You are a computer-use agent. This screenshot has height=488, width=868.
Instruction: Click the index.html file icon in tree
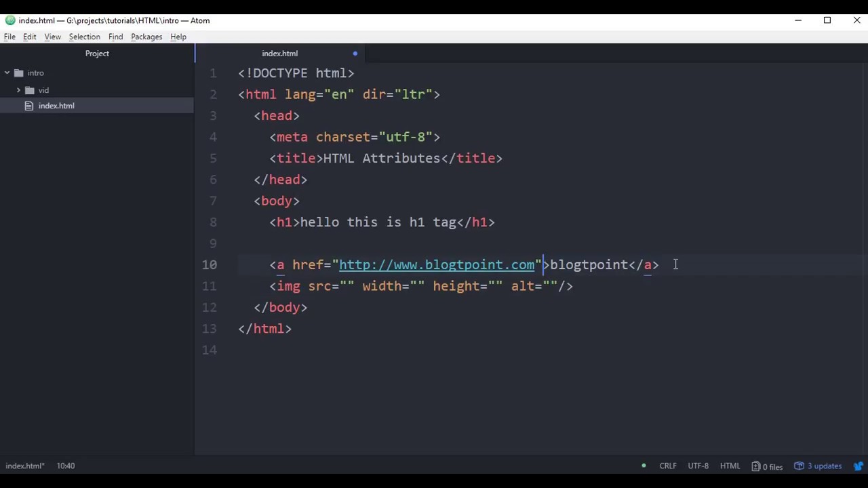pos(29,106)
